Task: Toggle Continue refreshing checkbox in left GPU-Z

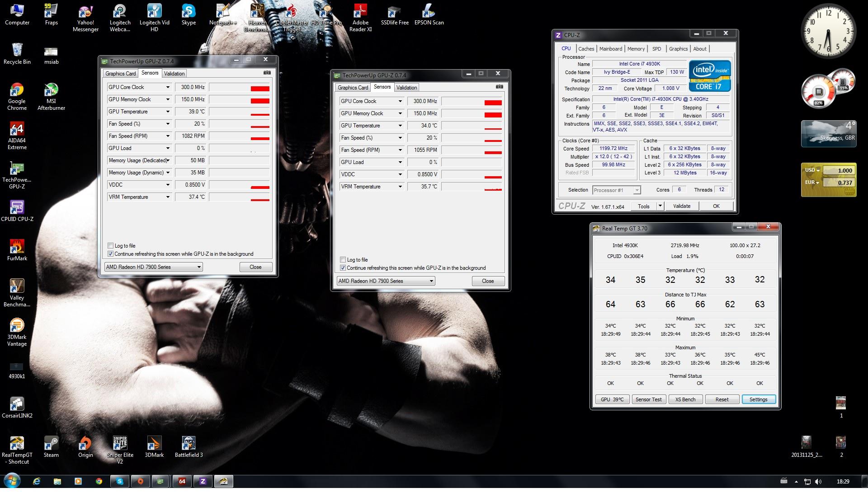Action: click(110, 254)
